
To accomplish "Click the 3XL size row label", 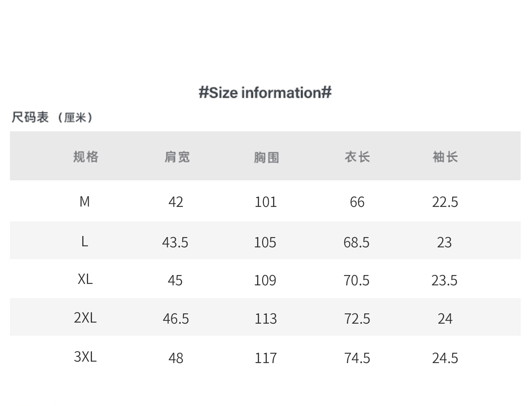I will click(x=85, y=357).
